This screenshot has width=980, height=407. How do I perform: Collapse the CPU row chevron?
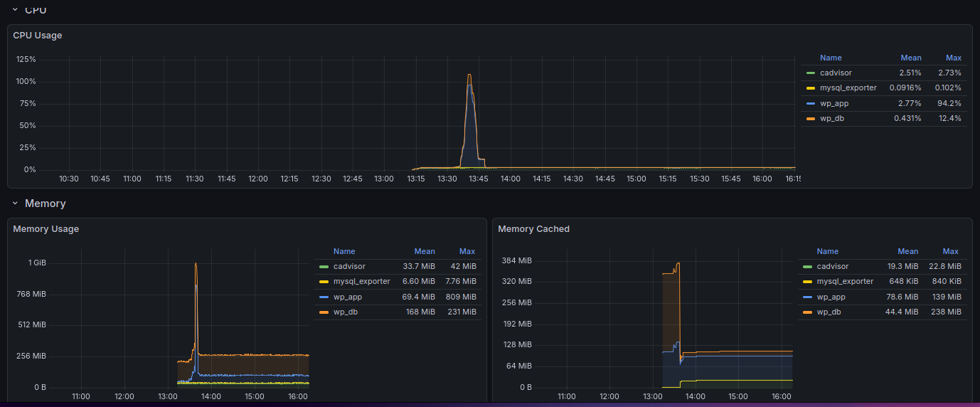point(15,10)
